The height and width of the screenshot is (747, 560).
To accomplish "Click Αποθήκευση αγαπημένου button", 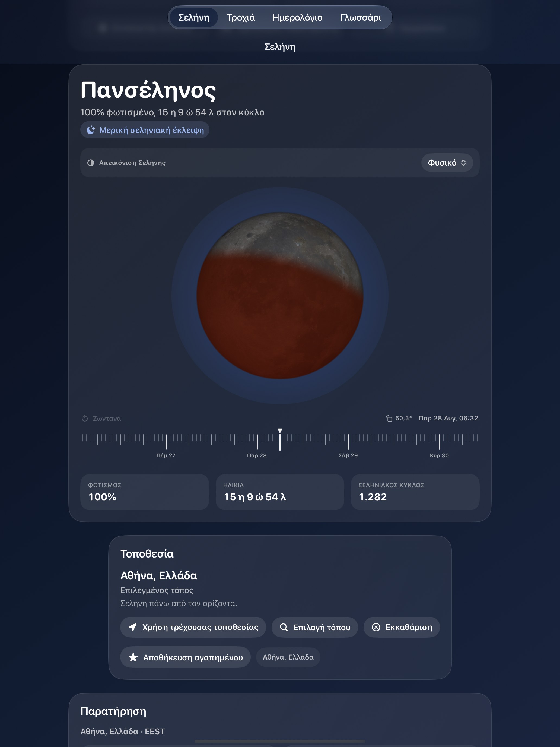I will tap(185, 657).
